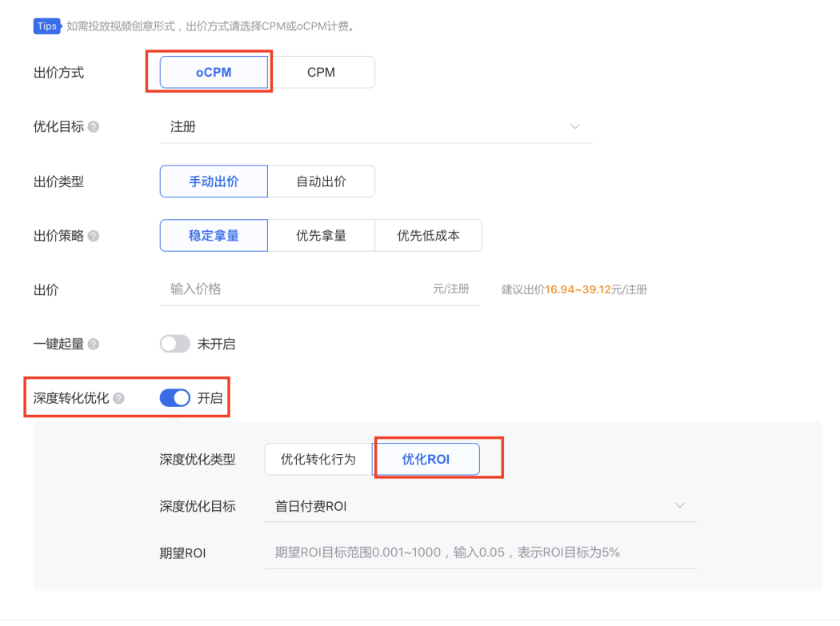Image resolution: width=840 pixels, height=626 pixels.
Task: Click the chevron arrow of 优化目标 dropdown
Action: click(575, 127)
